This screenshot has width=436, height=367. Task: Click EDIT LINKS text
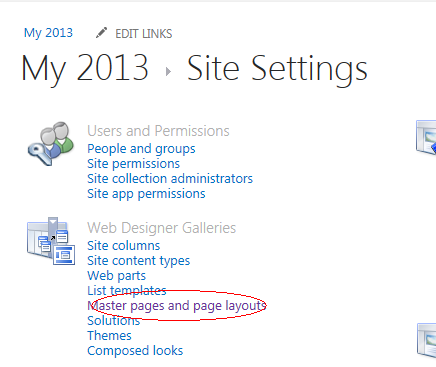pos(144,34)
